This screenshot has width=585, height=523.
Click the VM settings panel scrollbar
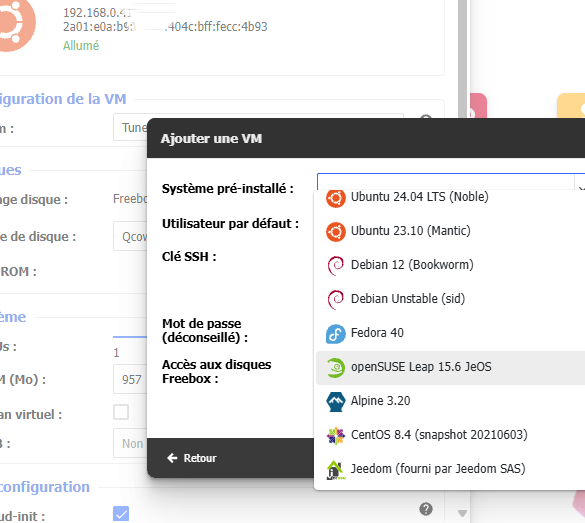point(463,60)
